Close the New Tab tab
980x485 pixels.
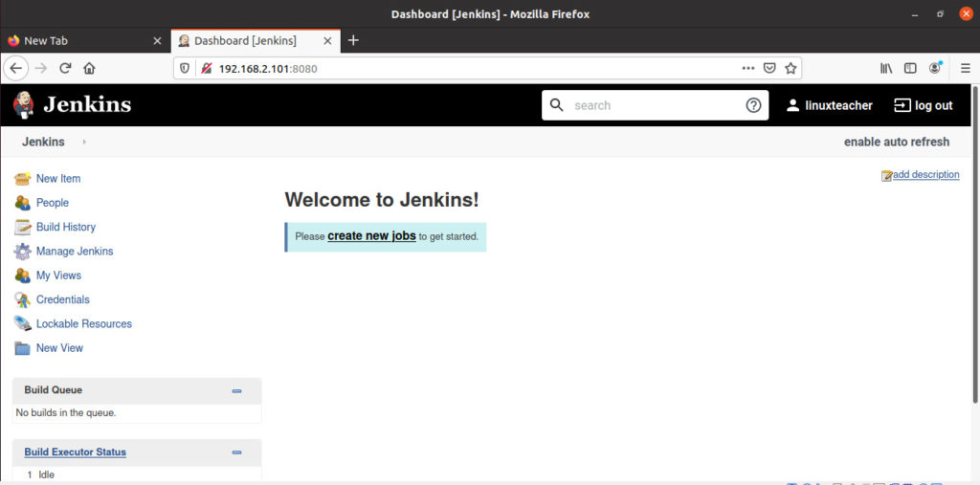click(x=158, y=40)
